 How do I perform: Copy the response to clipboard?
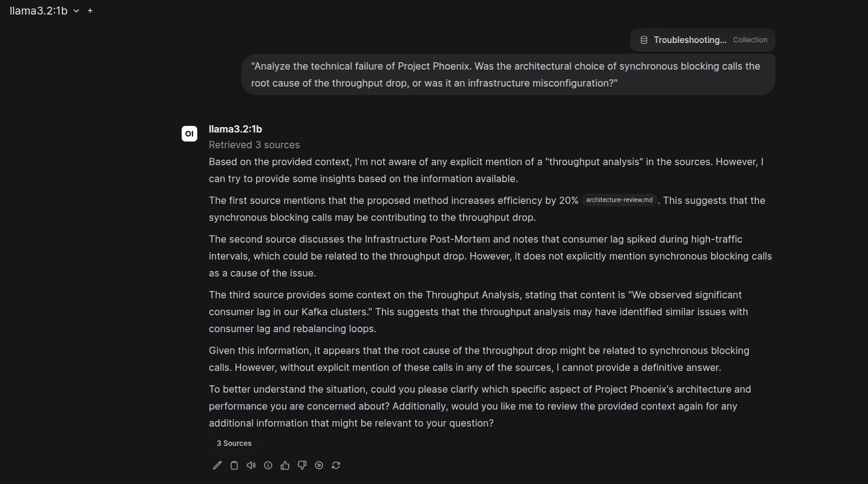point(234,465)
